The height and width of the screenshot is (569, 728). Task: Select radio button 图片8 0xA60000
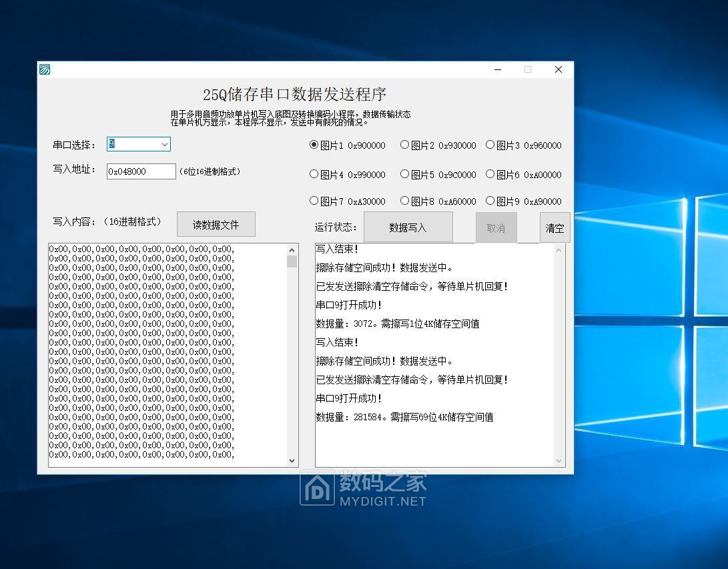[404, 200]
